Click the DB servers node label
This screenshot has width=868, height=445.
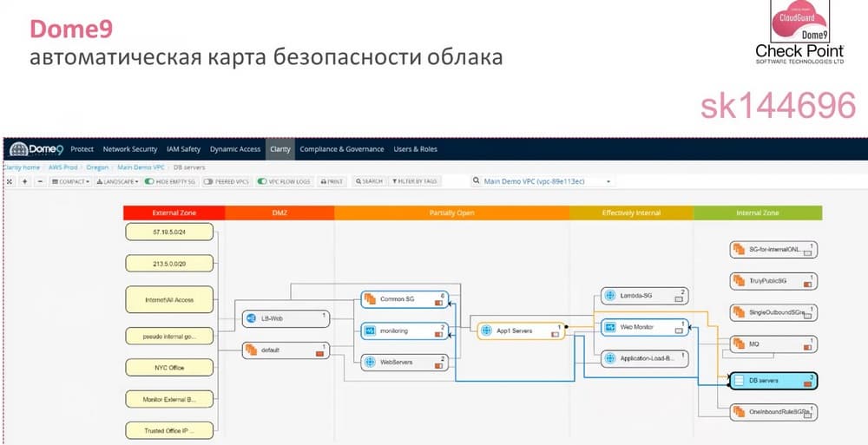pyautogui.click(x=763, y=381)
